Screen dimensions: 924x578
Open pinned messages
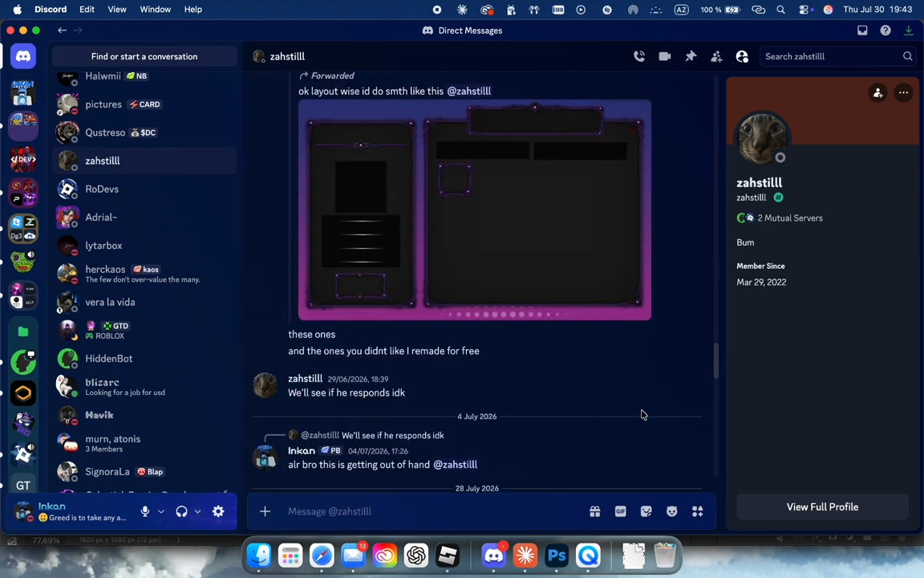click(691, 57)
